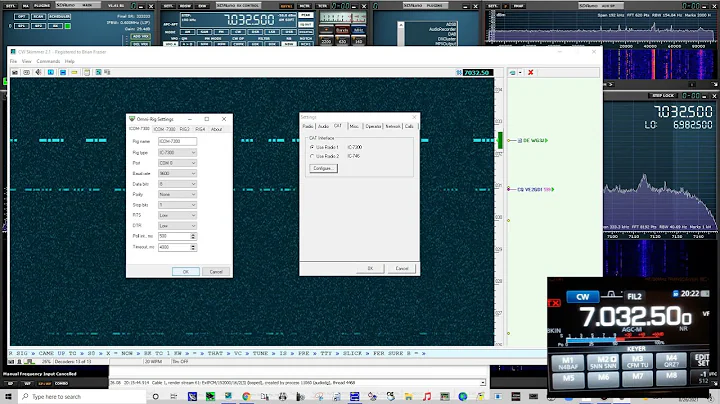Toggle SP+WF view button in SDRuno

click(x=45, y=383)
